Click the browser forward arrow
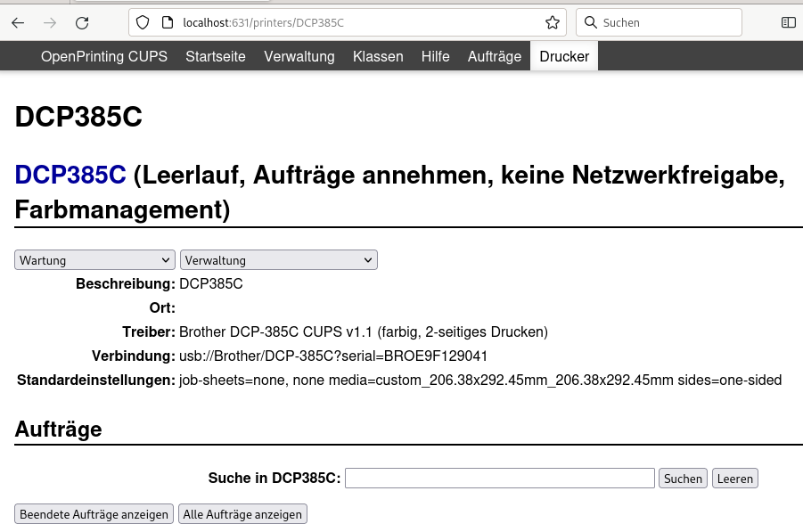Image resolution: width=803 pixels, height=532 pixels. pyautogui.click(x=50, y=22)
